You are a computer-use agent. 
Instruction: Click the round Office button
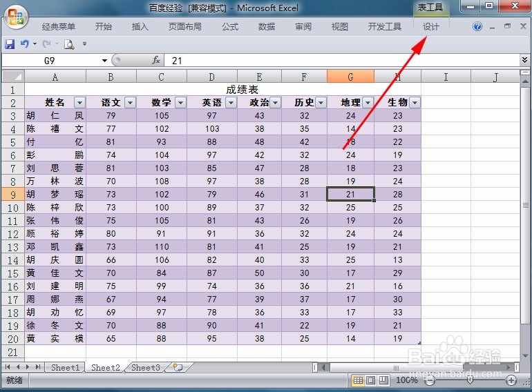coord(17,17)
